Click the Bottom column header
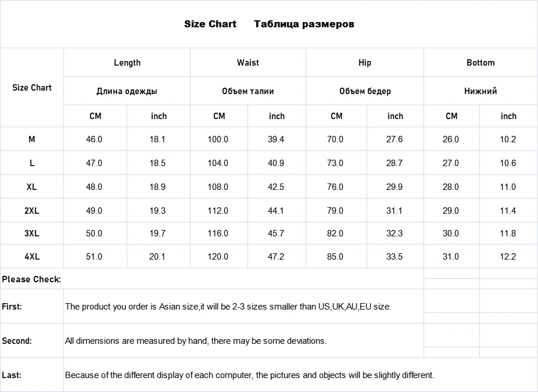The width and height of the screenshot is (538, 392). (x=480, y=63)
